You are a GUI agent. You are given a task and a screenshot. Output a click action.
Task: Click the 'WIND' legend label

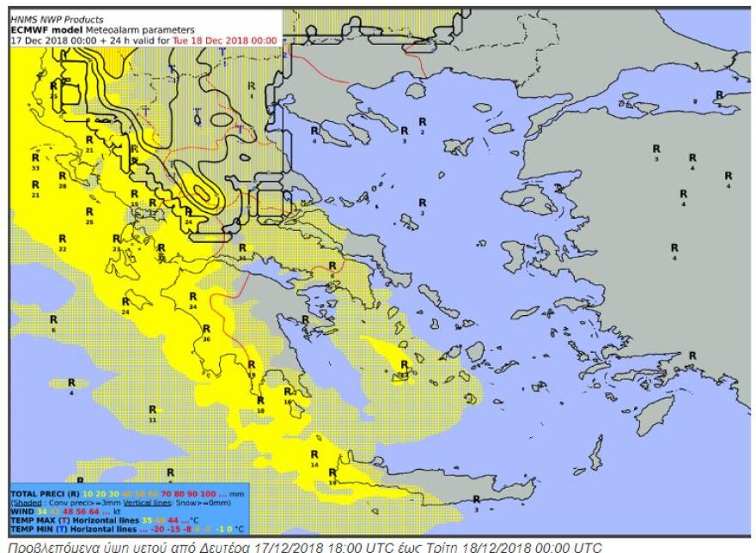coord(21,511)
